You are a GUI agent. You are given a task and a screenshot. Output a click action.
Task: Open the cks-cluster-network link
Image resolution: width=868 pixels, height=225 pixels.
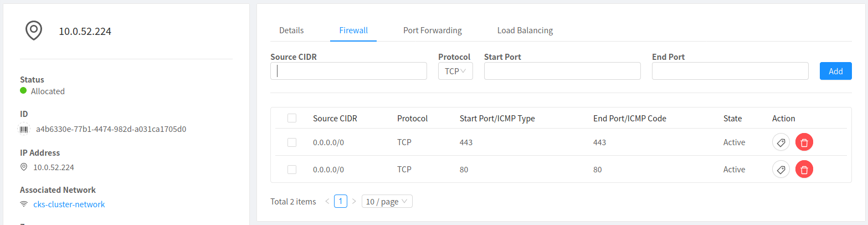tap(69, 204)
